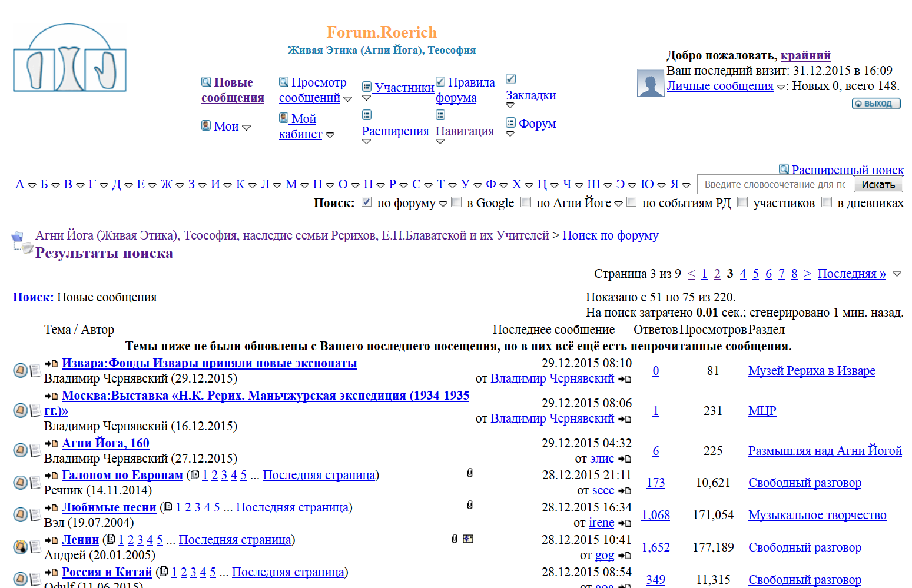The height and width of the screenshot is (588, 912).
Task: Go to page 4 of results
Action: point(742,274)
